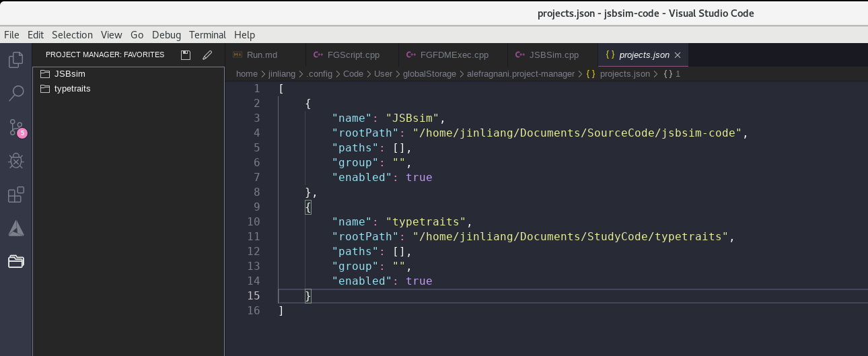Click the closing bracket on line 16
This screenshot has width=868, height=356.
click(281, 310)
